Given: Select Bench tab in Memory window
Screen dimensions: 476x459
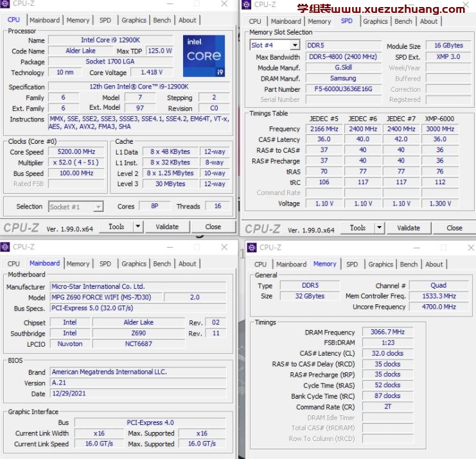Looking at the screenshot, I should (x=409, y=264).
